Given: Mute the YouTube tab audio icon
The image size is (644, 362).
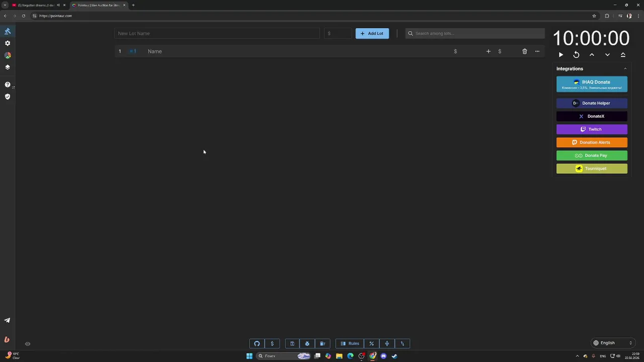Looking at the screenshot, I should pos(58,5).
